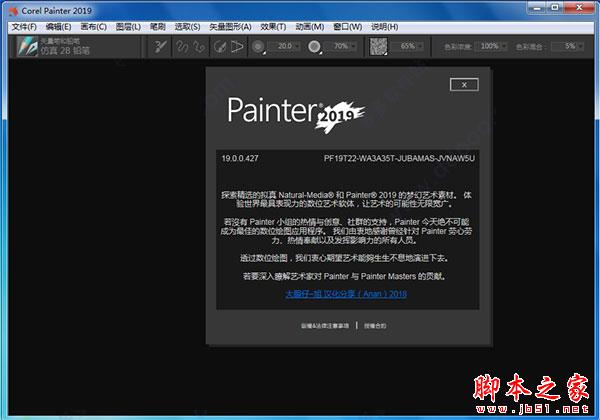This screenshot has width=600, height=420.
Task: Open the 文件(F) menu
Action: point(24,27)
